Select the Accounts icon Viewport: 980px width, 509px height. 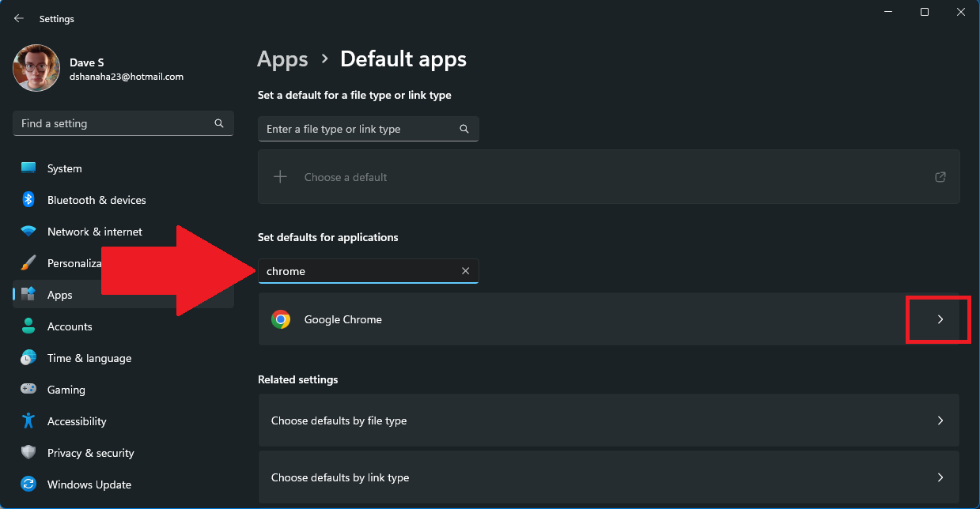(28, 326)
